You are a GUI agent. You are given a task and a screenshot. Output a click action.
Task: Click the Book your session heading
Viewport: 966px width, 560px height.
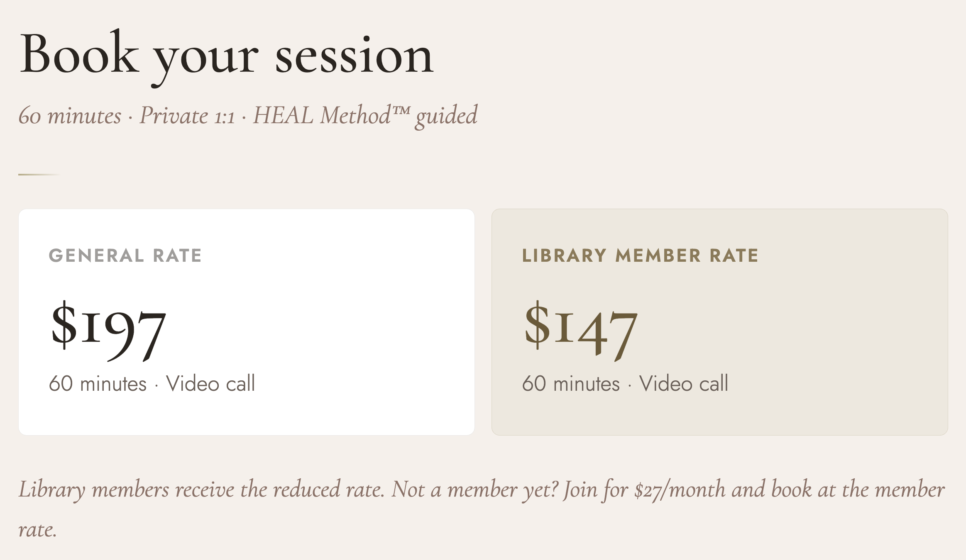tap(227, 57)
